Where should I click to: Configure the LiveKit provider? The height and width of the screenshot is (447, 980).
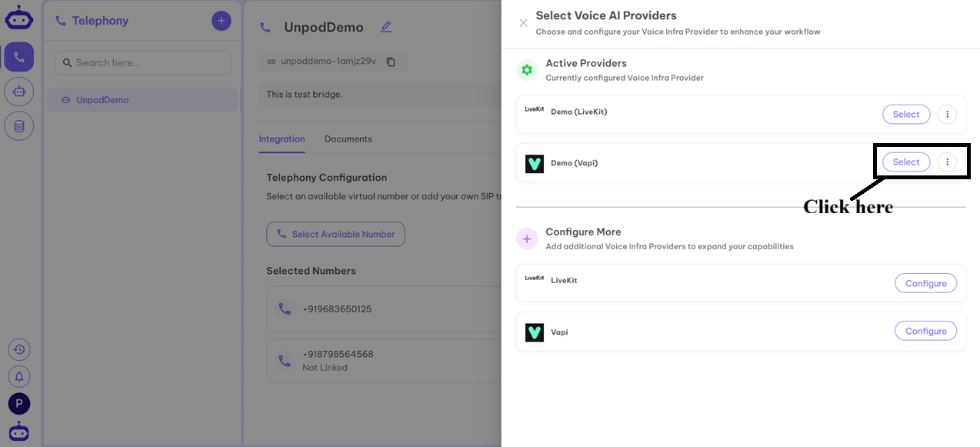[925, 283]
